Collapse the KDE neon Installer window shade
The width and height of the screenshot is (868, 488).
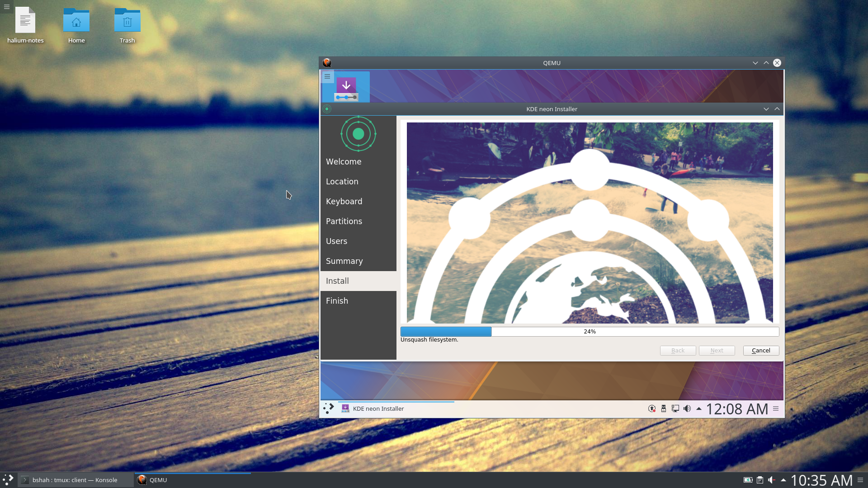(777, 109)
